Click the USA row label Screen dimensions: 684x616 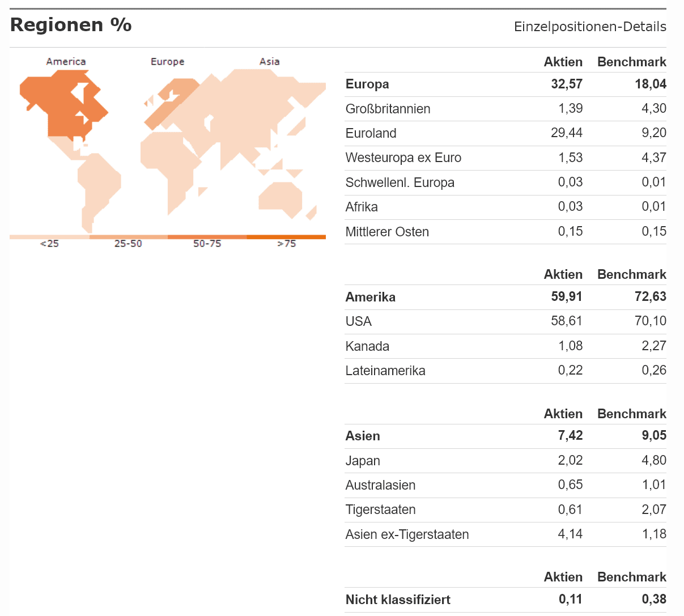[359, 321]
